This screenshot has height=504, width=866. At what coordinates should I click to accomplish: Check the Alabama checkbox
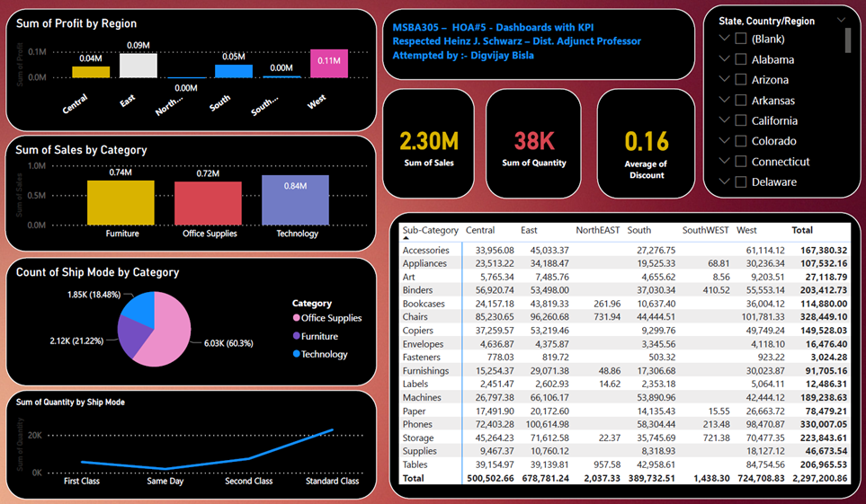click(741, 59)
